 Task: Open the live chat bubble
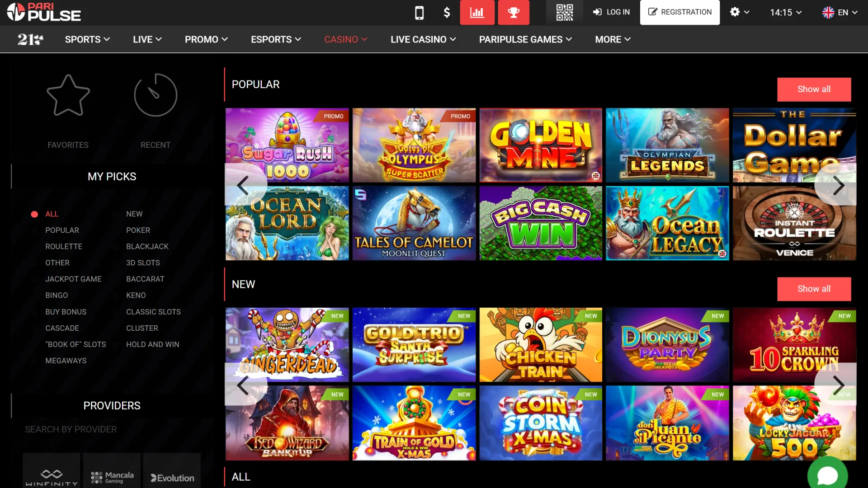pyautogui.click(x=828, y=474)
